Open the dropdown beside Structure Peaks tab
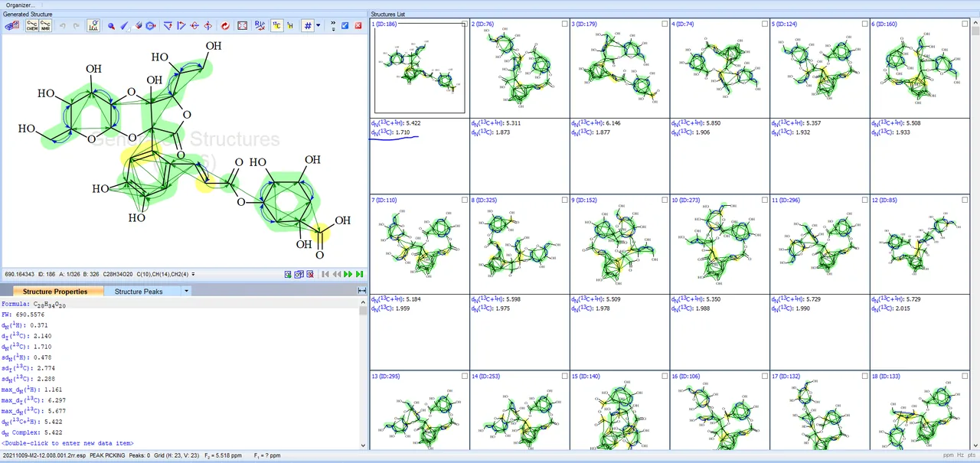The width and height of the screenshot is (980, 463). point(187,292)
